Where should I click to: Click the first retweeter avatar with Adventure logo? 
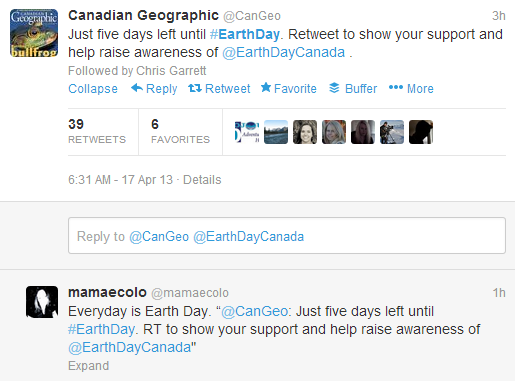coord(247,132)
